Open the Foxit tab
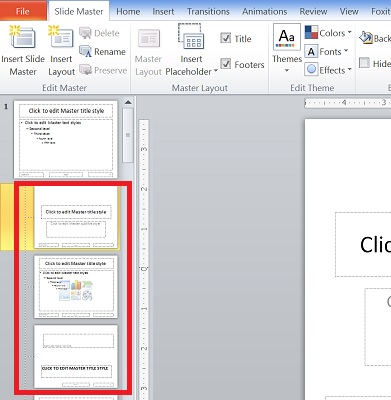Screen dimensions: 391x400 [381, 12]
